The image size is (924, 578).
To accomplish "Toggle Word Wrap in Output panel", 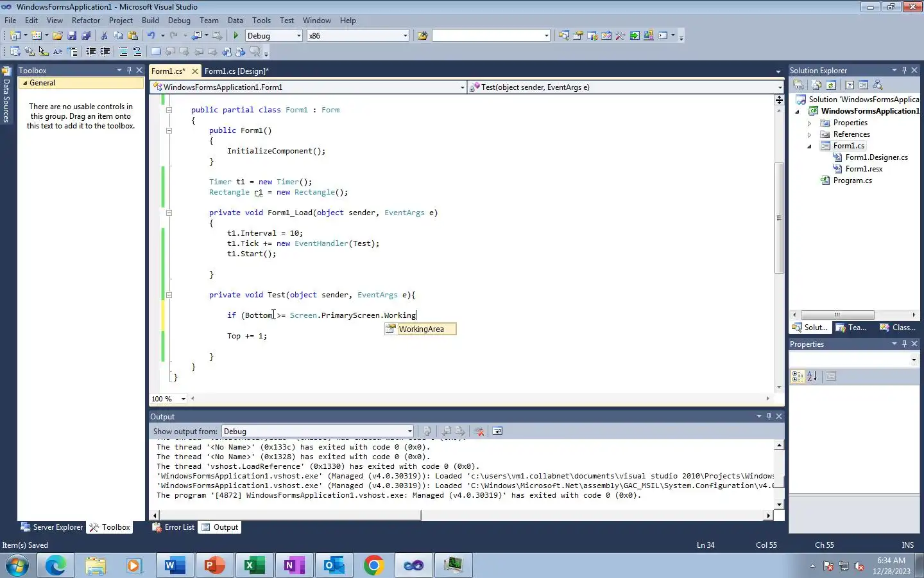I will [x=497, y=432].
